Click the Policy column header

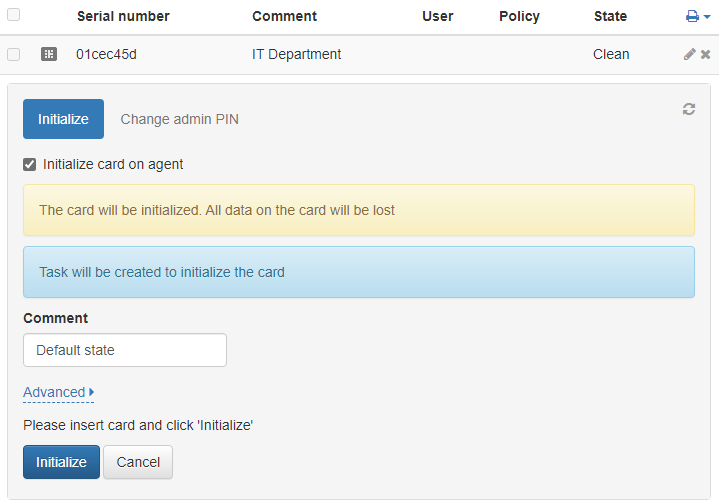click(x=519, y=16)
